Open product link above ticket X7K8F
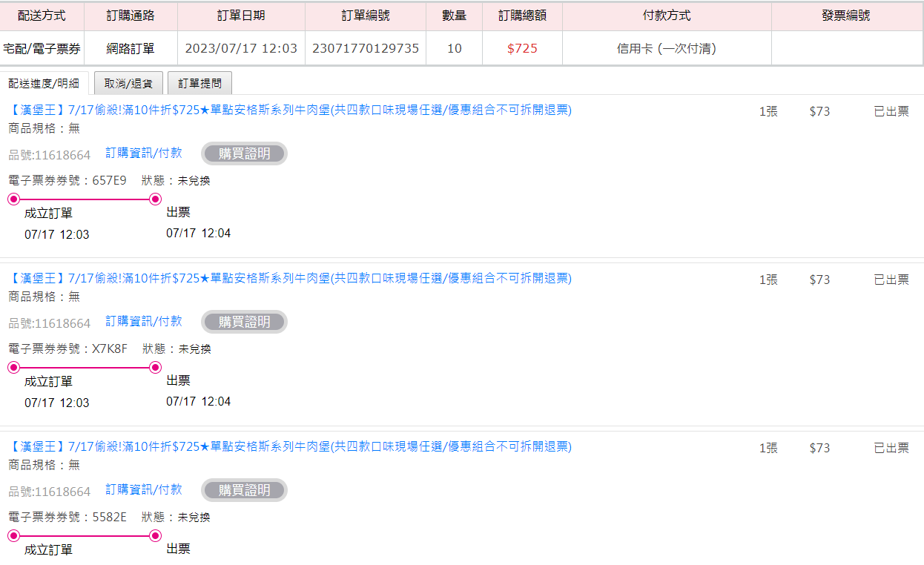Screen dimensions: 924x565 [290, 279]
